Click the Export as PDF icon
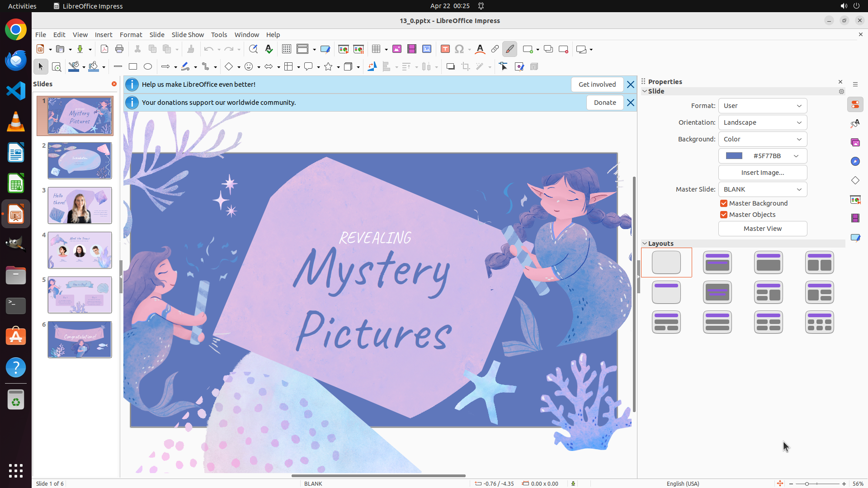The width and height of the screenshot is (868, 488). pyautogui.click(x=104, y=49)
